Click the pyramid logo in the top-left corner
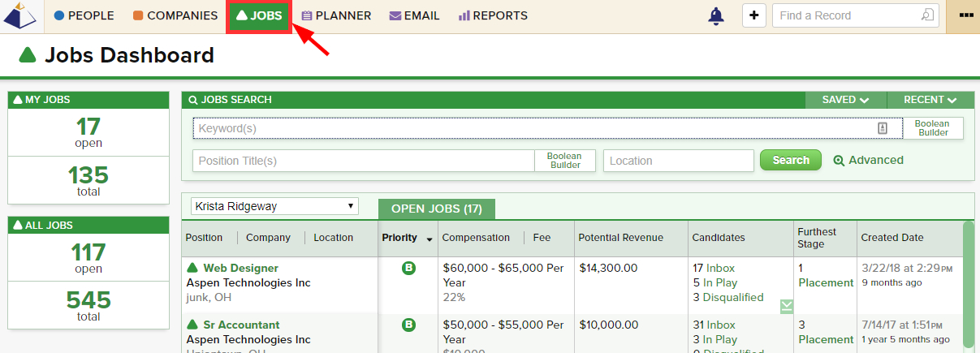This screenshot has width=980, height=353. (20, 15)
